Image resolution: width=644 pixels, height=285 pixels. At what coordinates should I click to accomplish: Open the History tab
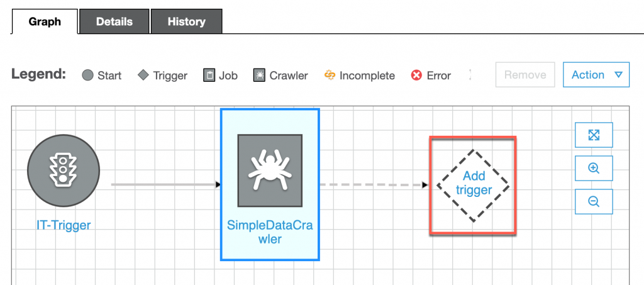click(186, 21)
